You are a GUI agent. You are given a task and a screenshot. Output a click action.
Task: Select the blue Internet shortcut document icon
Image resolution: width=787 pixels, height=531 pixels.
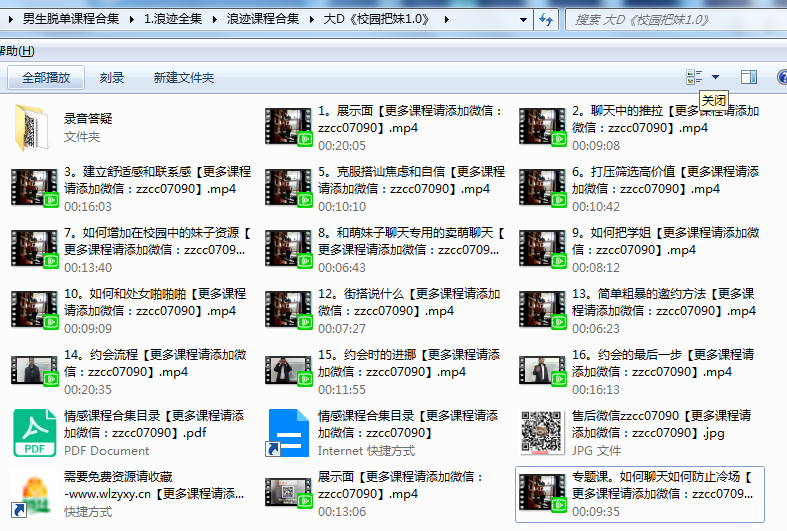tap(288, 433)
